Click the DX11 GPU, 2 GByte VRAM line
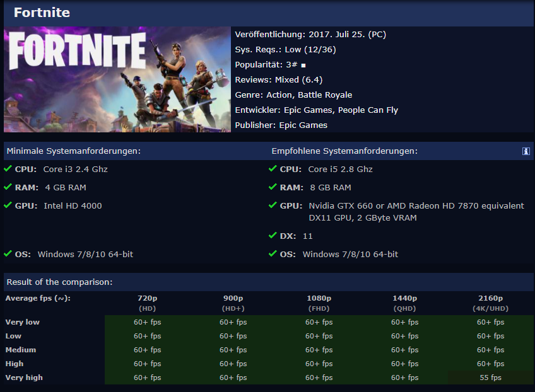 (x=363, y=218)
